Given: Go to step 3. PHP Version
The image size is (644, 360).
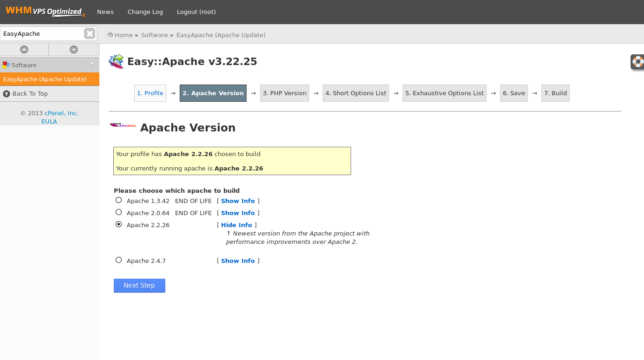Looking at the screenshot, I should (x=285, y=93).
